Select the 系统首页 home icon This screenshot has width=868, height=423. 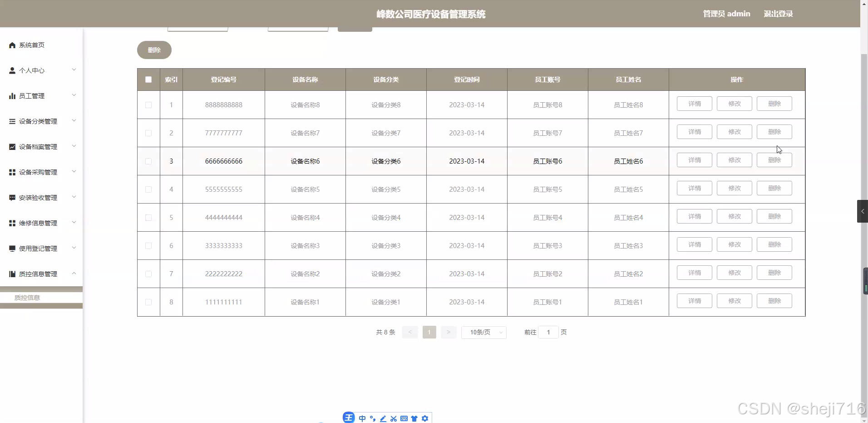tap(12, 45)
